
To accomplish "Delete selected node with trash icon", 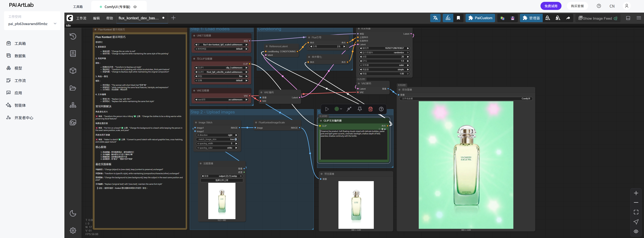I will (370, 109).
